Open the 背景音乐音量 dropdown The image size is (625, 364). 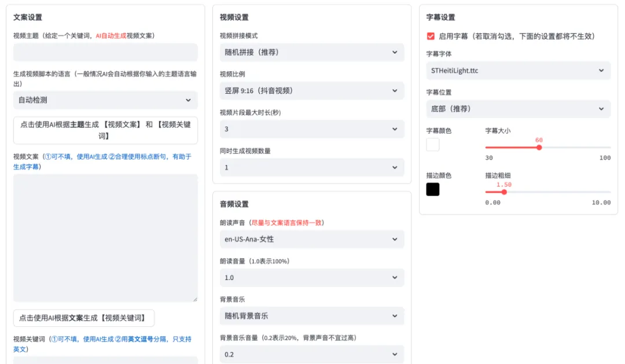click(311, 354)
